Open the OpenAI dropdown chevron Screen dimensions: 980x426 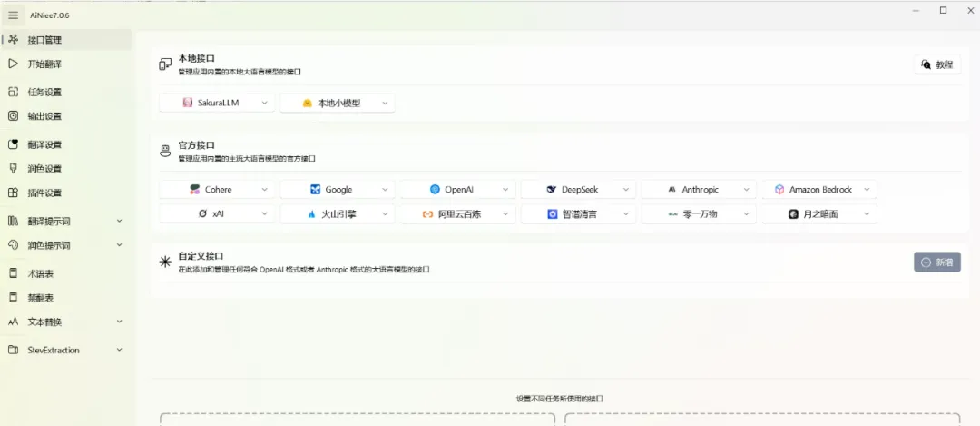(x=505, y=190)
